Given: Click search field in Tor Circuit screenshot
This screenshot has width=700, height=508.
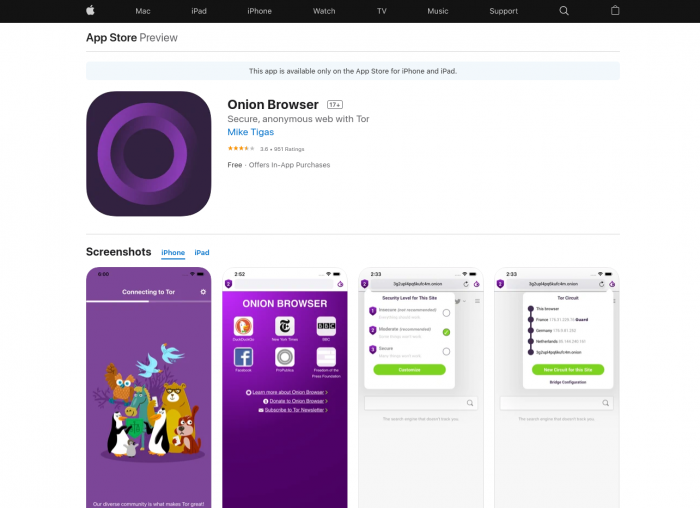Looking at the screenshot, I should 557,403.
